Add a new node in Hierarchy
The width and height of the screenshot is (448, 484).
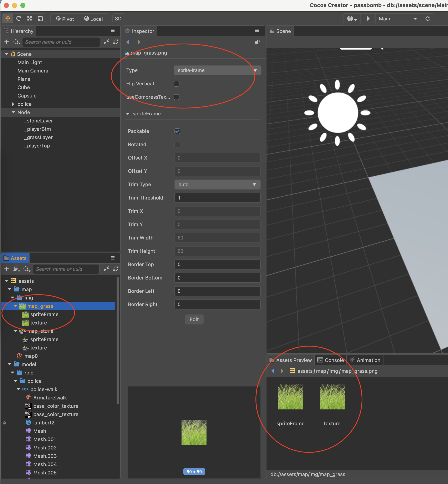click(x=6, y=42)
